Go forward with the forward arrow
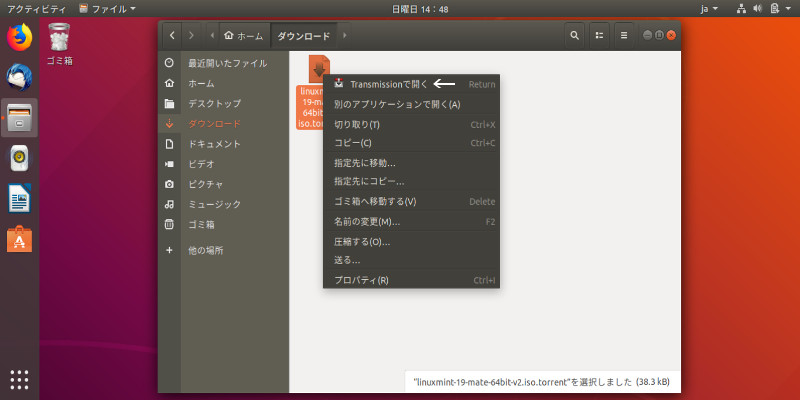Screen dimensions: 800x400 point(191,35)
